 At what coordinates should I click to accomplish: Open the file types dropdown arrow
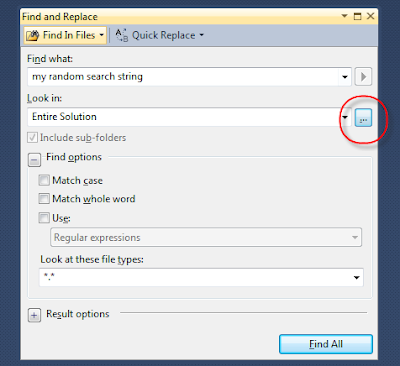[357, 278]
